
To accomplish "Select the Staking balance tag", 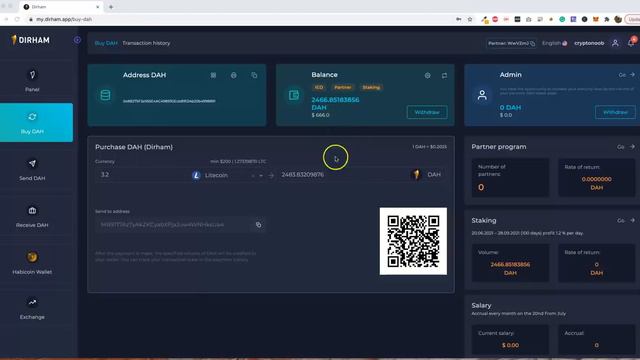I will [371, 87].
